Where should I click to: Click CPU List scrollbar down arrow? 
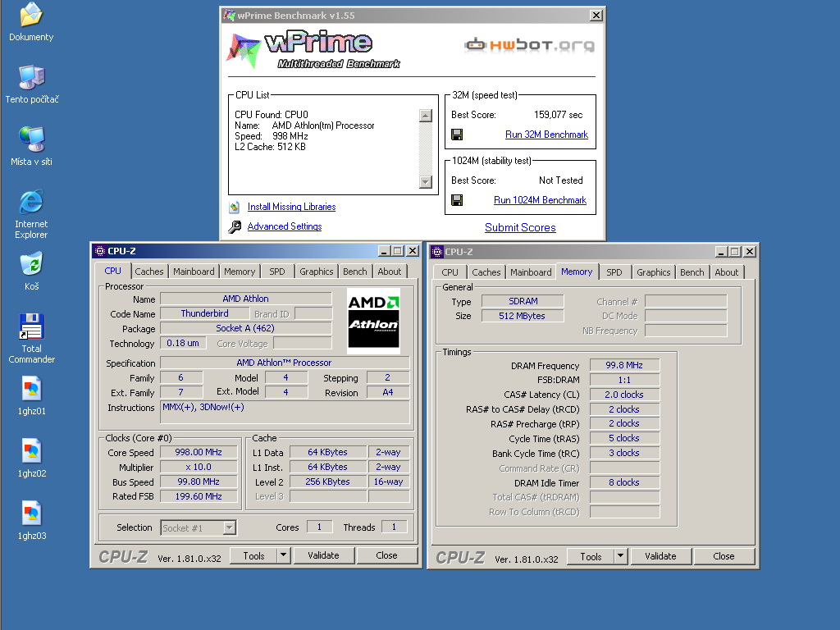(426, 181)
